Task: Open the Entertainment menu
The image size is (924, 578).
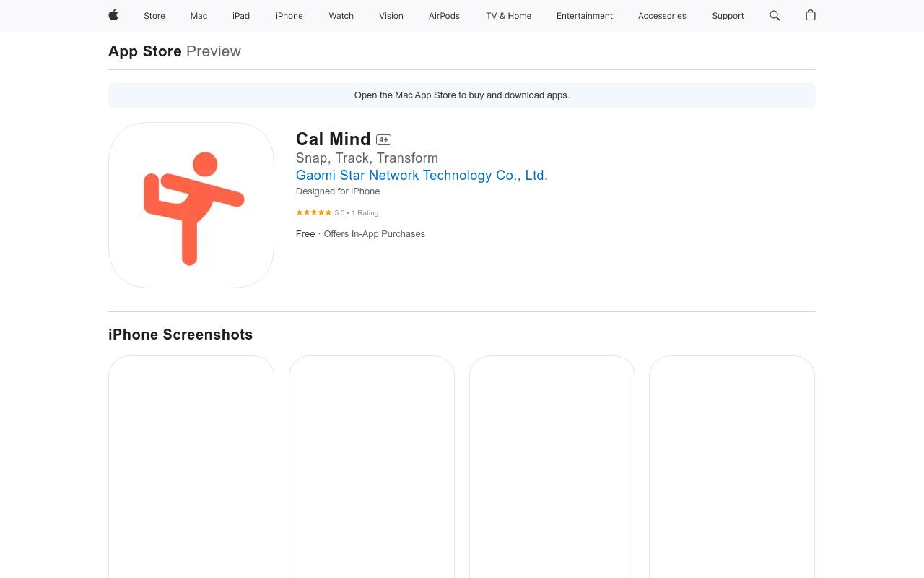Action: pos(585,16)
